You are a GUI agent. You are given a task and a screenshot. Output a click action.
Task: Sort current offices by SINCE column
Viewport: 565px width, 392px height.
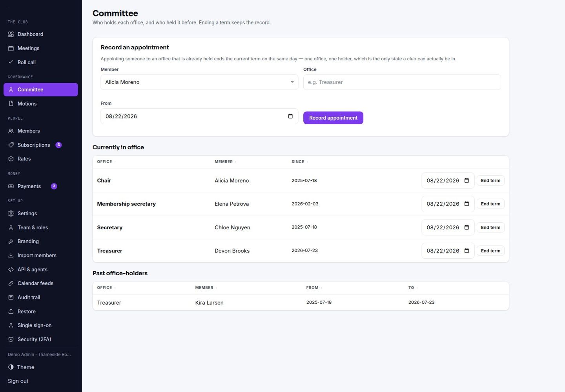pyautogui.click(x=300, y=162)
